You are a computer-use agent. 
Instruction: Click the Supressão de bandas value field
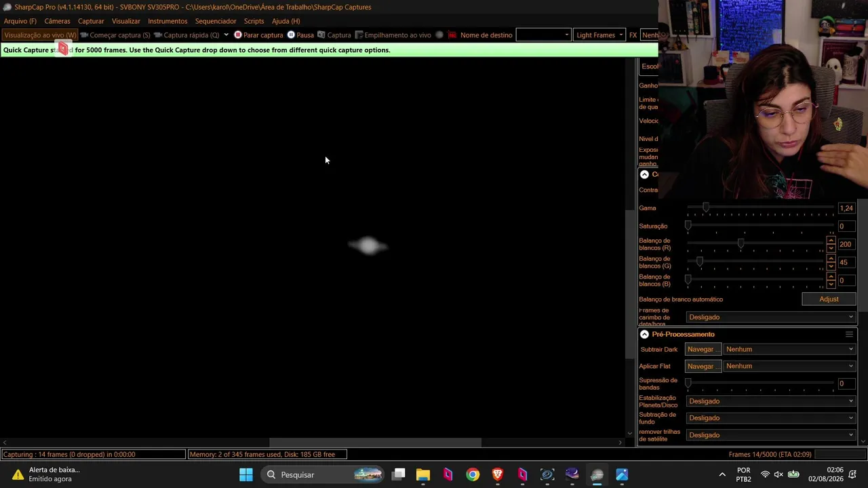846,384
